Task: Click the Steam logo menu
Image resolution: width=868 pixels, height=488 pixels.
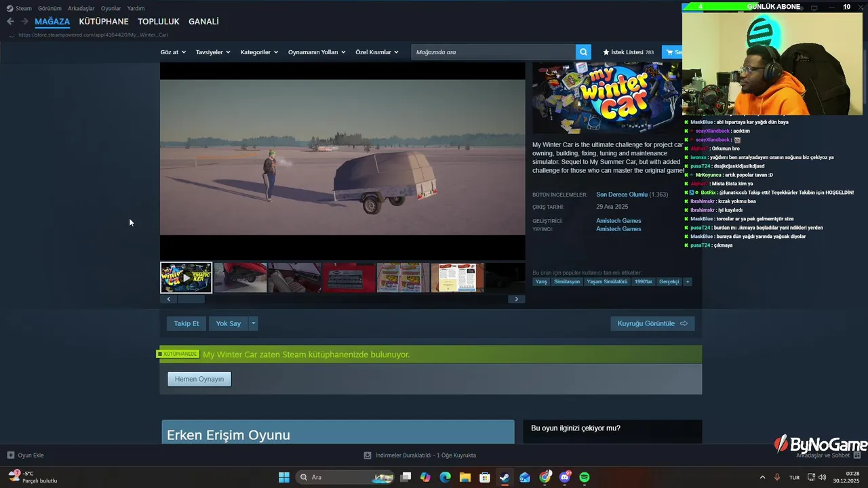Action: pos(19,8)
